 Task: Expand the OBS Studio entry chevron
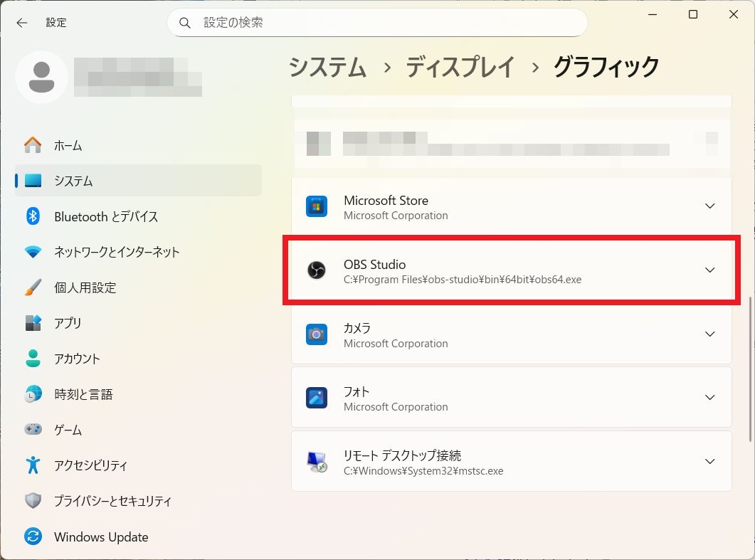click(709, 270)
